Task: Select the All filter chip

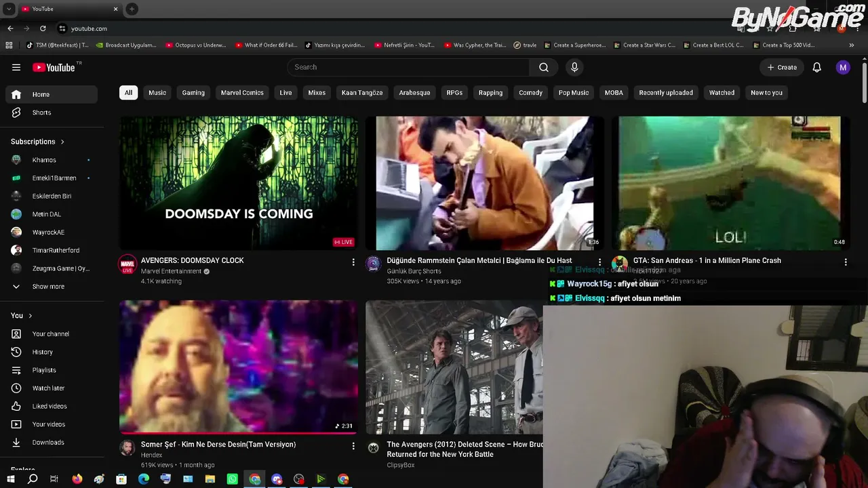Action: tap(128, 93)
